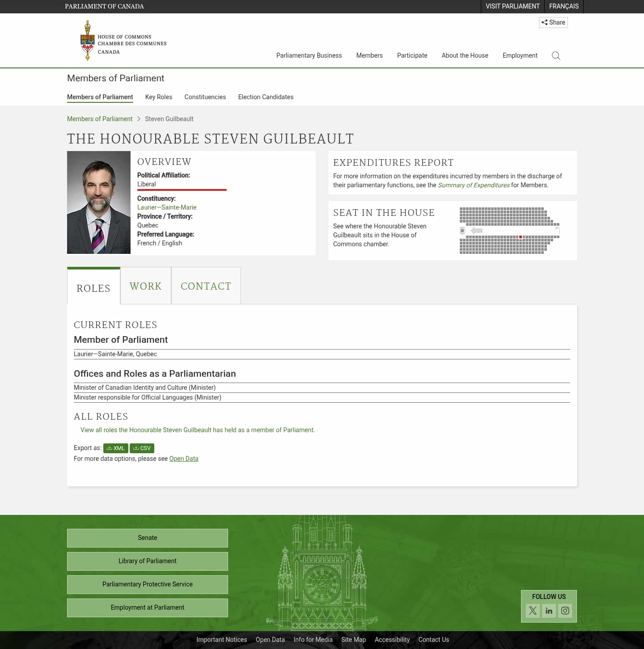The height and width of the screenshot is (649, 644).
Task: View all roles Steven Guilbeault has held
Action: pyautogui.click(x=197, y=430)
